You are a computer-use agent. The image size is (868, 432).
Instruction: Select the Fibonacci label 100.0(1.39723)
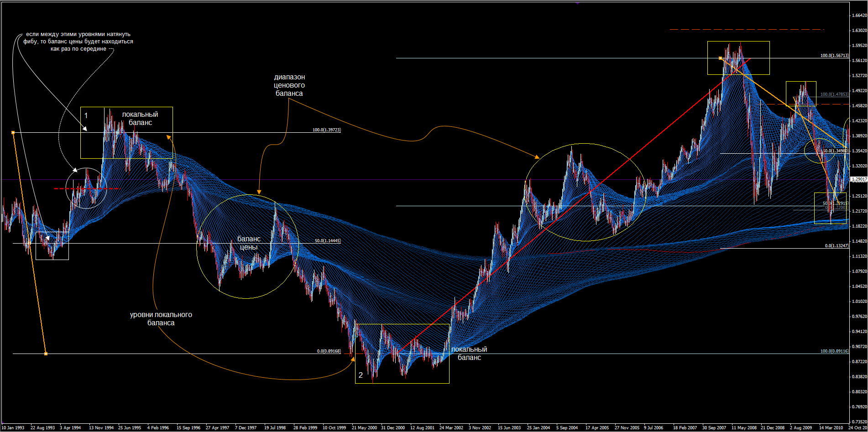[x=326, y=130]
